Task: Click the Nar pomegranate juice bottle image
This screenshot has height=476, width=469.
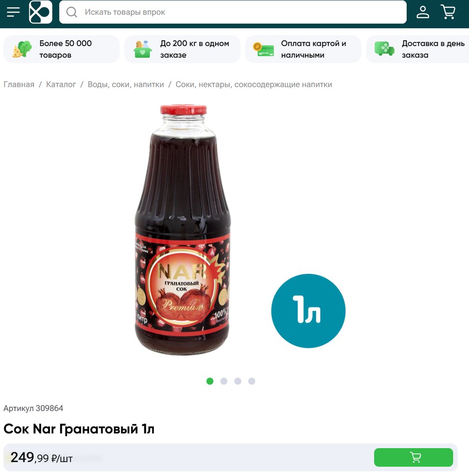Action: [x=182, y=230]
